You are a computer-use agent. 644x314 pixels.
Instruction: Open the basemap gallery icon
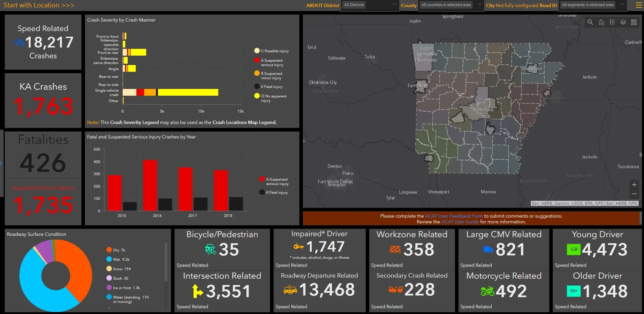tap(634, 22)
